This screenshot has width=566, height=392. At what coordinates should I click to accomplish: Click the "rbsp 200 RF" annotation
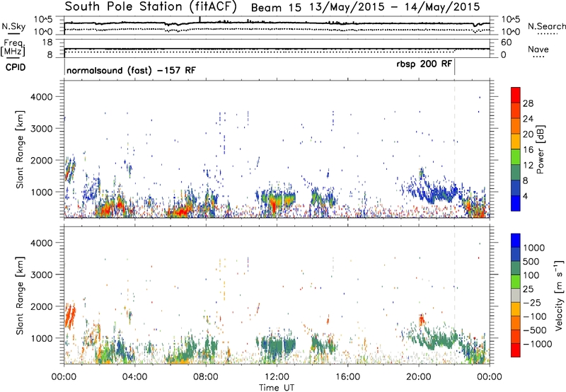424,64
